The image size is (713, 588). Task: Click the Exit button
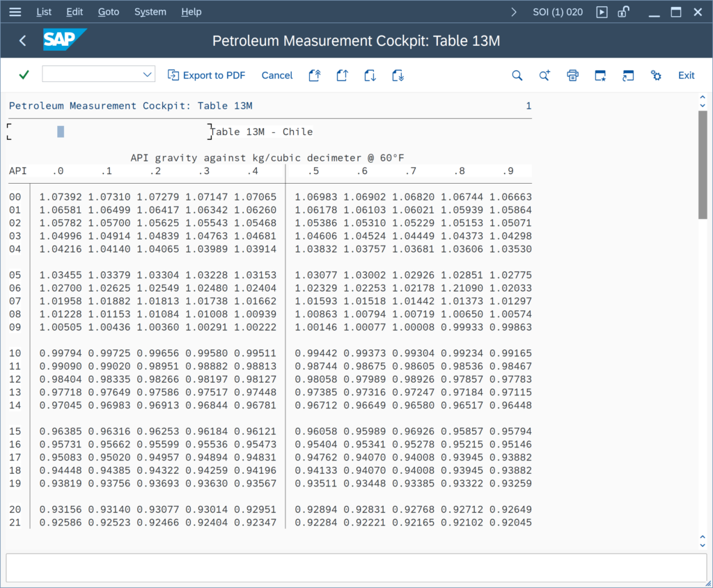point(686,75)
